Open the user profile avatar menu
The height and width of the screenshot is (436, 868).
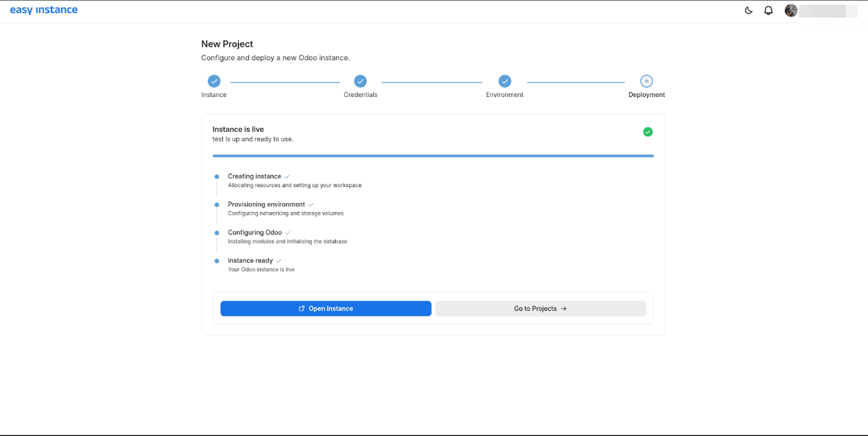pos(791,10)
